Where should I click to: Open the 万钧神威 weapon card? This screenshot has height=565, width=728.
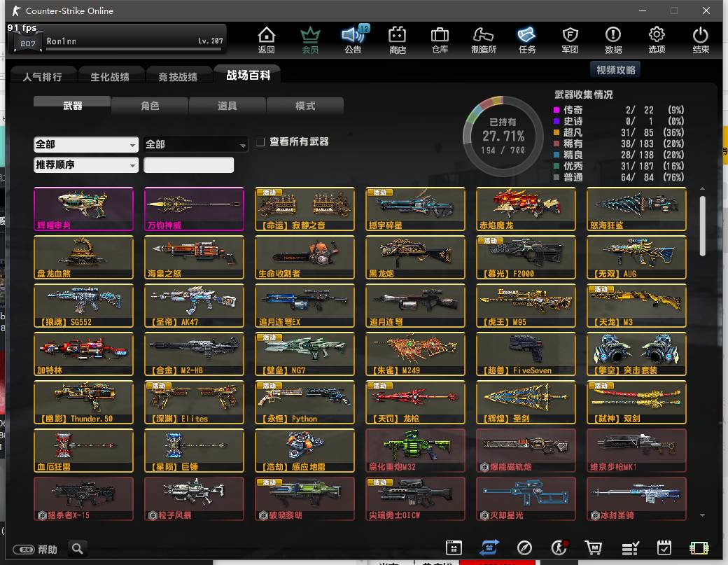194,209
